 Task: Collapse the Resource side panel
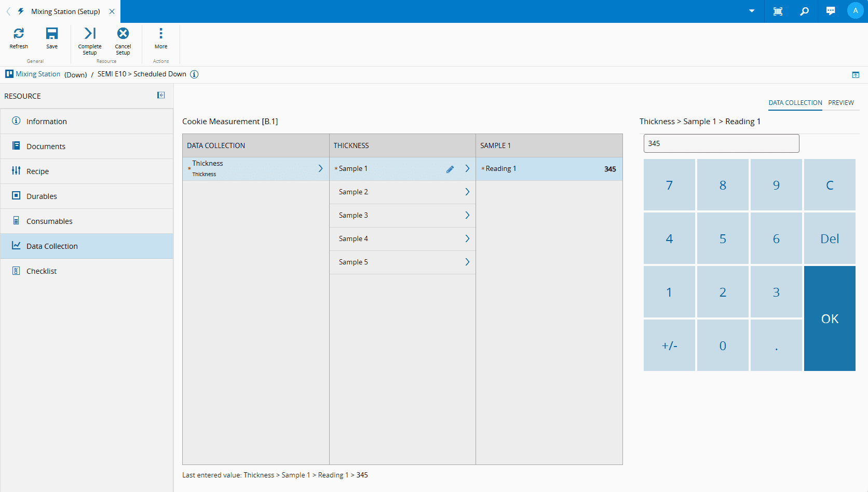pos(161,95)
